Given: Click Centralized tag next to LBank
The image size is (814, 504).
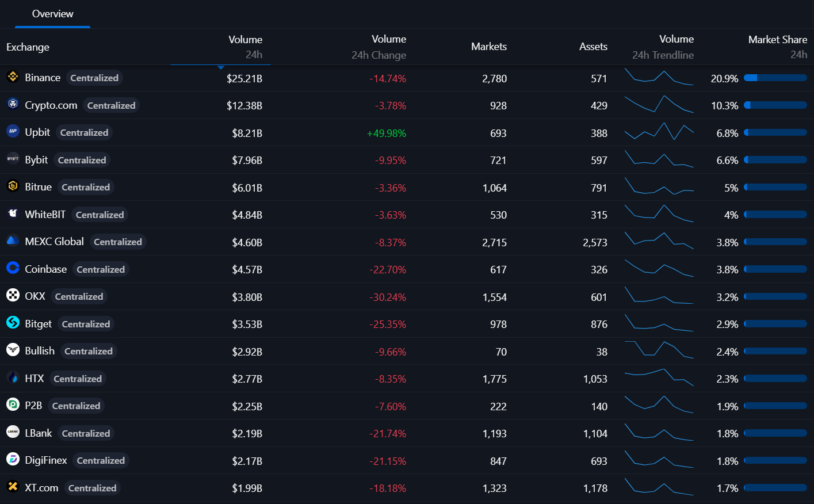Looking at the screenshot, I should point(86,433).
